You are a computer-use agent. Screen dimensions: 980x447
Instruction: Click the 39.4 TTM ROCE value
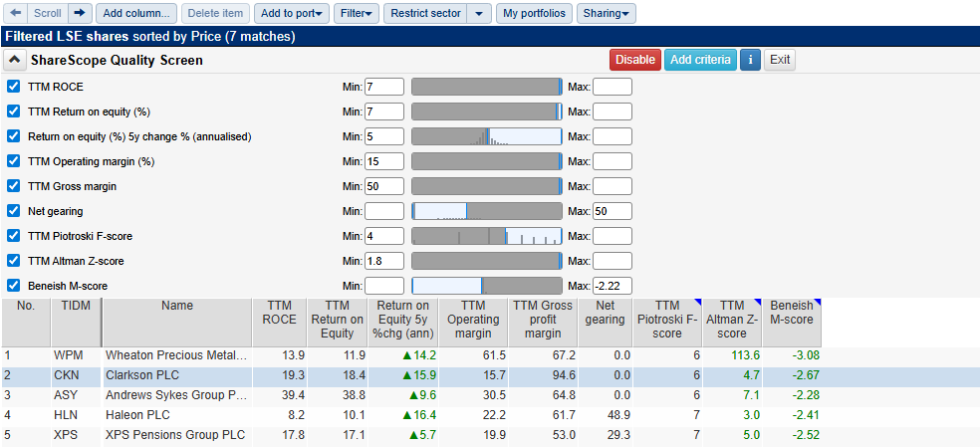click(293, 396)
